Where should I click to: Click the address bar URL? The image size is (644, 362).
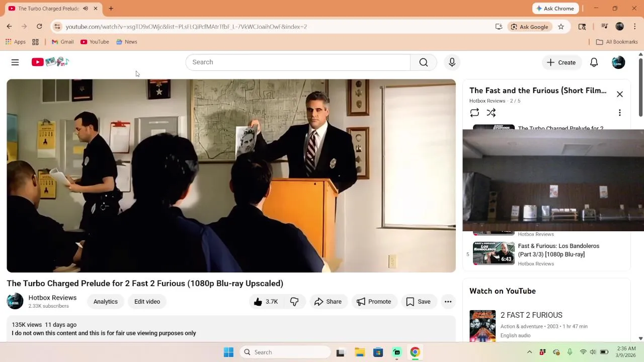pos(186,27)
